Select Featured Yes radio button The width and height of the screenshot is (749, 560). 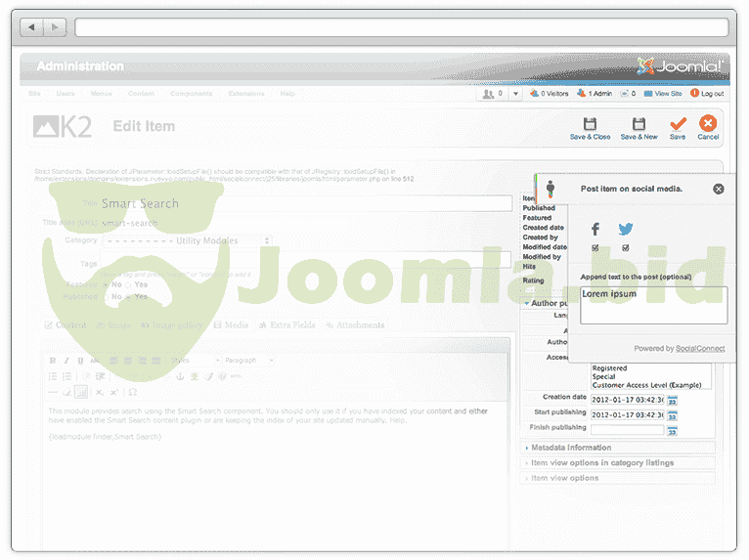click(128, 285)
